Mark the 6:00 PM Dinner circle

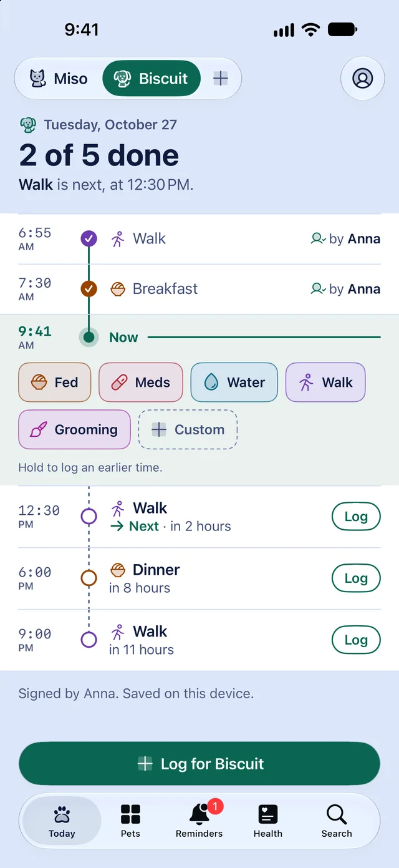89,578
